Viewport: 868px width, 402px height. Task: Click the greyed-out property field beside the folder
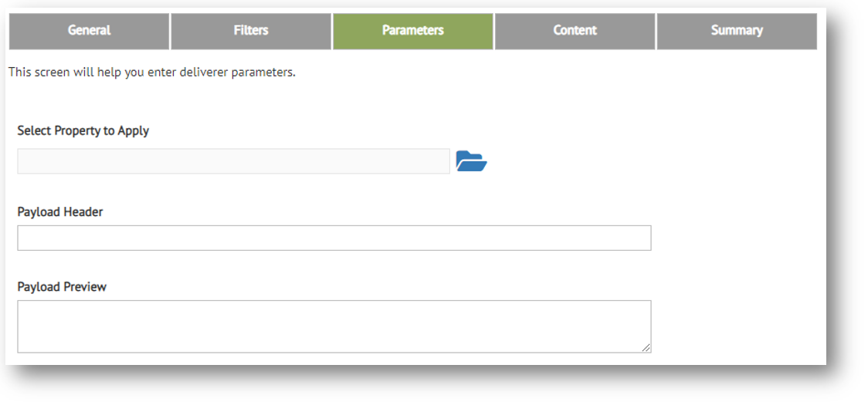pyautogui.click(x=233, y=161)
